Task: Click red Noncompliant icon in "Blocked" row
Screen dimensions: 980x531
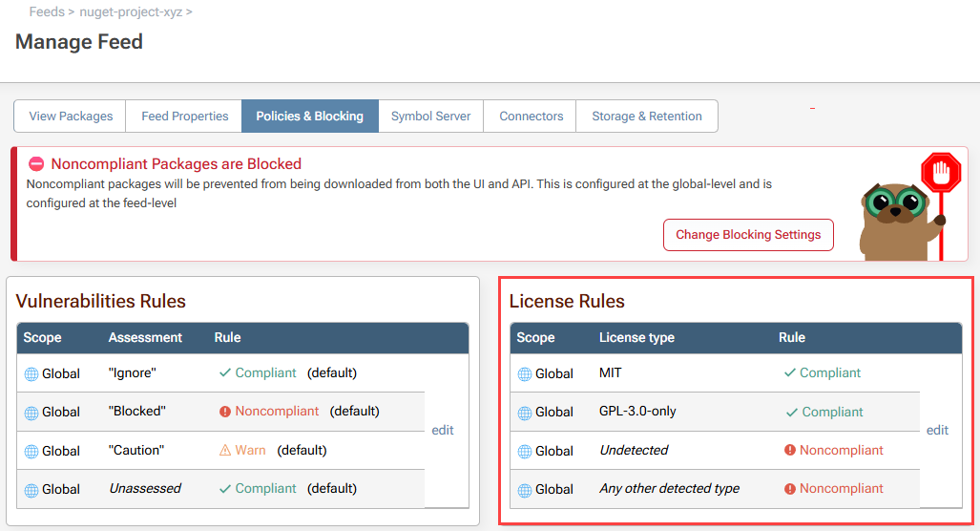Action: [x=225, y=412]
